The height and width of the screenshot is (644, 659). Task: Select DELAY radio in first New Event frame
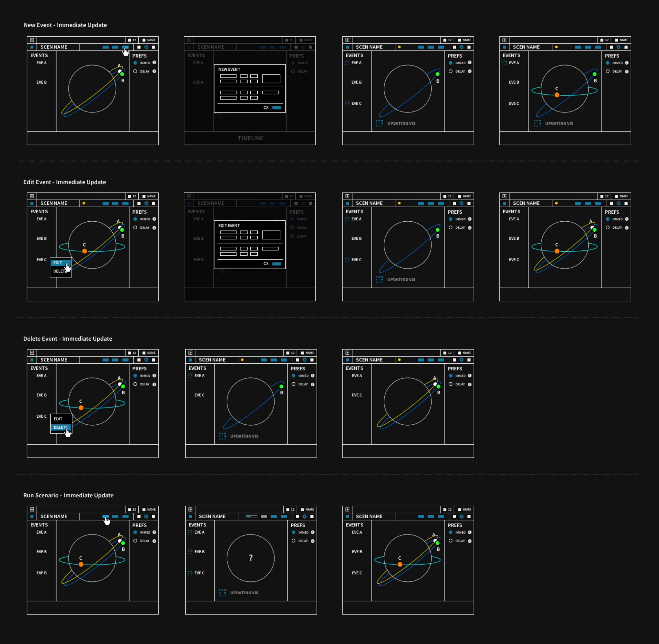point(135,71)
